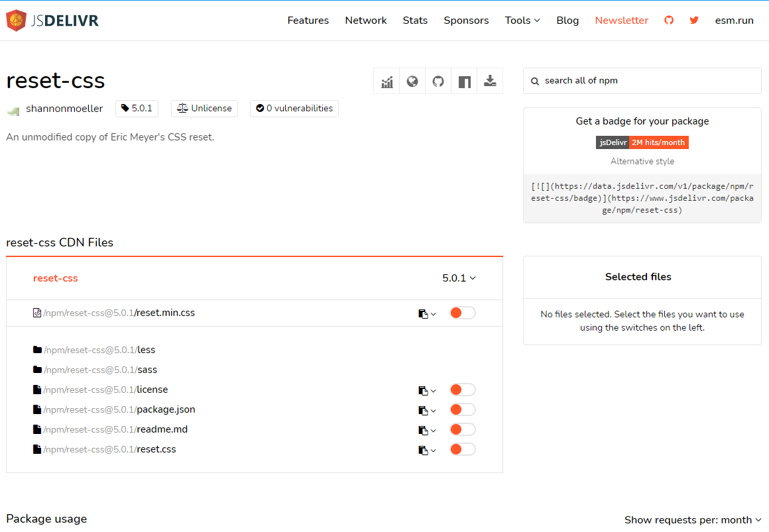
Task: Toggle the switch for reset.min.css
Action: coord(463,313)
